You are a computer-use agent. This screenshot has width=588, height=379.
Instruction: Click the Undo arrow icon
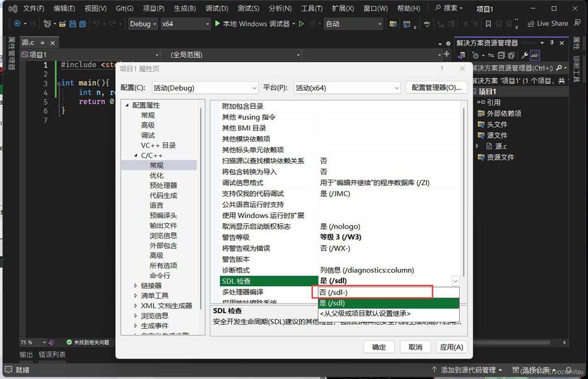pyautogui.click(x=96, y=24)
